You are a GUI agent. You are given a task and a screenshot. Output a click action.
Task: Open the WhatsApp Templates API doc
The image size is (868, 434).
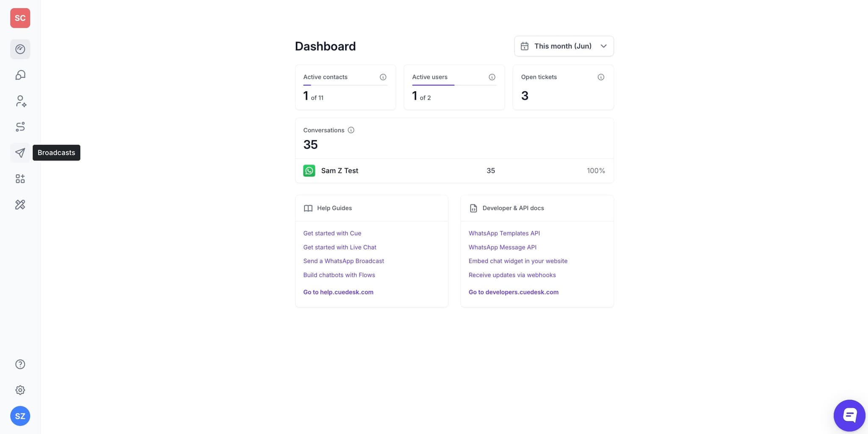pyautogui.click(x=504, y=233)
